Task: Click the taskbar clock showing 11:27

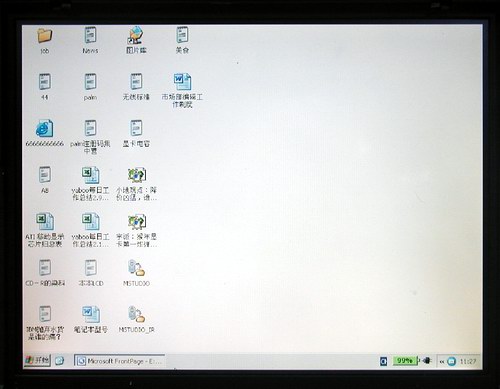Action: (x=468, y=361)
